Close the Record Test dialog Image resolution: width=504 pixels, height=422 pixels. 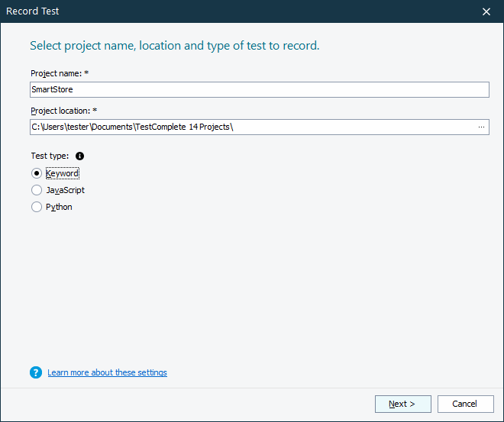coord(487,11)
